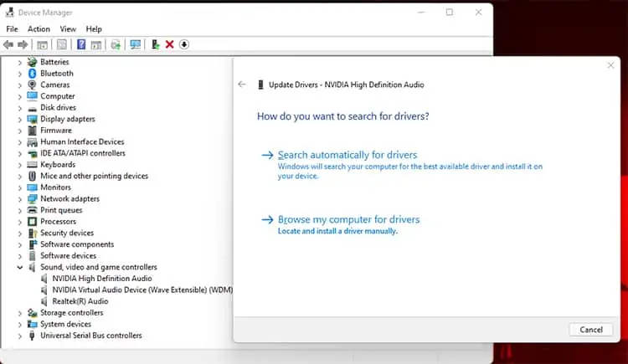
Task: Click the red X Uninstall device icon
Action: 170,44
